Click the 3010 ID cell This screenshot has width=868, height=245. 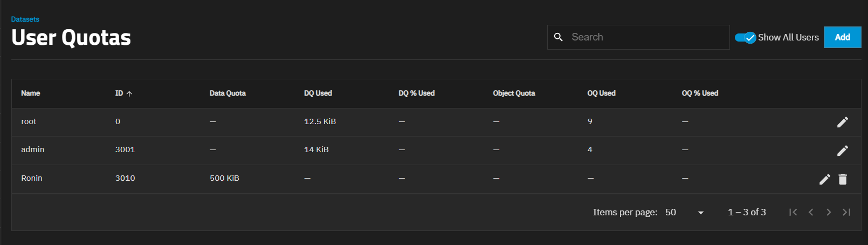point(125,178)
